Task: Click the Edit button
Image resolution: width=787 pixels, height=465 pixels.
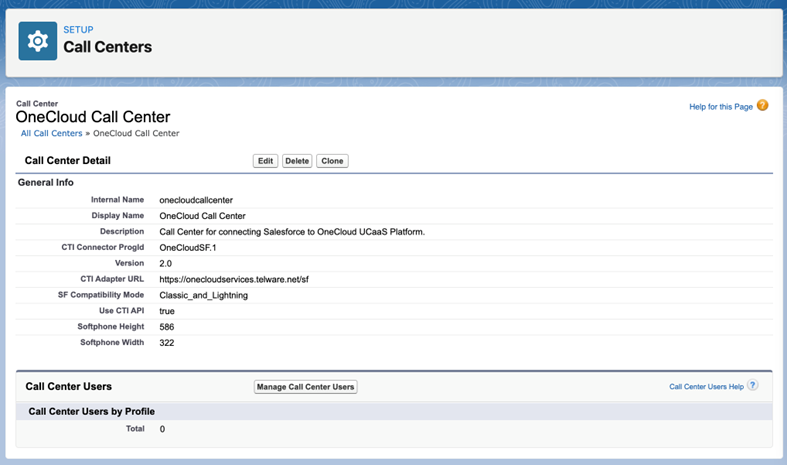Action: [265, 161]
